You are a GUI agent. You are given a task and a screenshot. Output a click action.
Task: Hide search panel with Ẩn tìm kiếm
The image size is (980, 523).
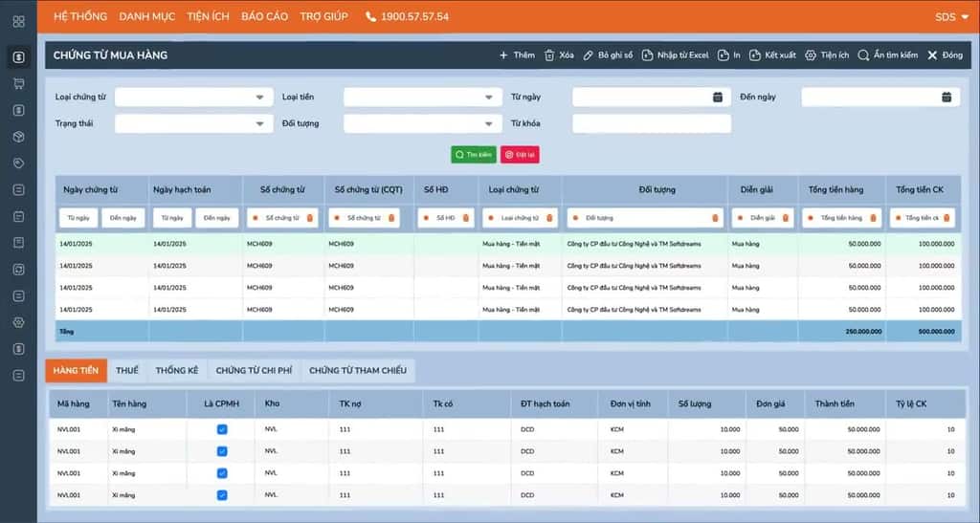(888, 54)
